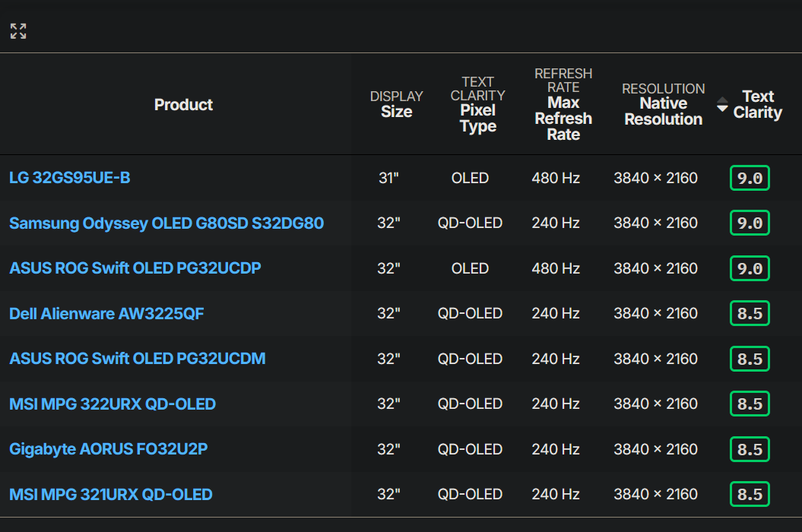The width and height of the screenshot is (802, 532).
Task: Click 32" size in the Gigabyte AORUS row
Action: pos(388,449)
